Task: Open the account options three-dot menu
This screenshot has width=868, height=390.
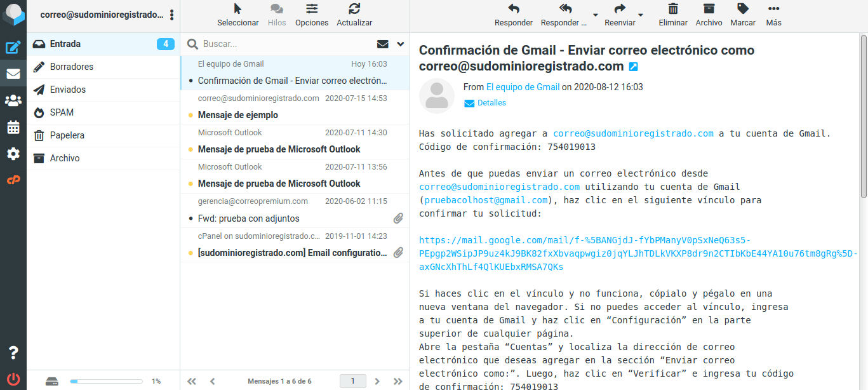Action: (x=172, y=15)
